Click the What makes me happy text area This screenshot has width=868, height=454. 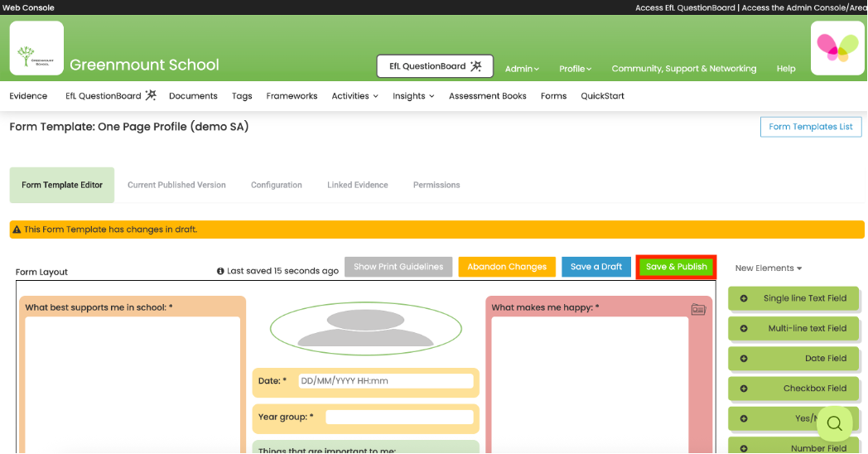click(590, 384)
